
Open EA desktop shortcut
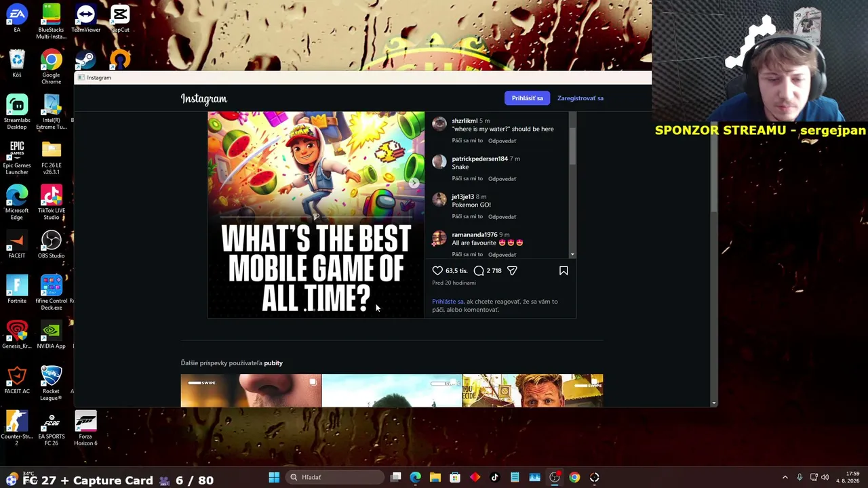coord(17,19)
